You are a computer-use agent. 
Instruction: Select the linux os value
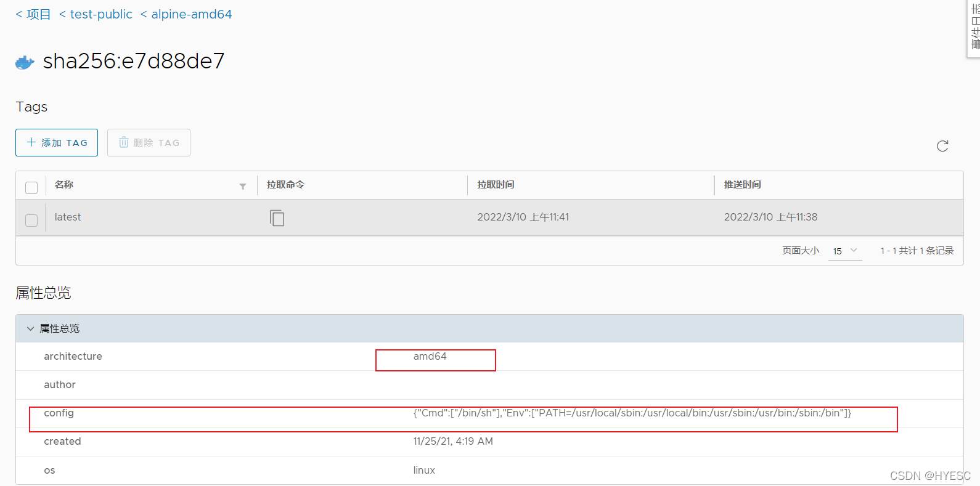pyautogui.click(x=424, y=470)
